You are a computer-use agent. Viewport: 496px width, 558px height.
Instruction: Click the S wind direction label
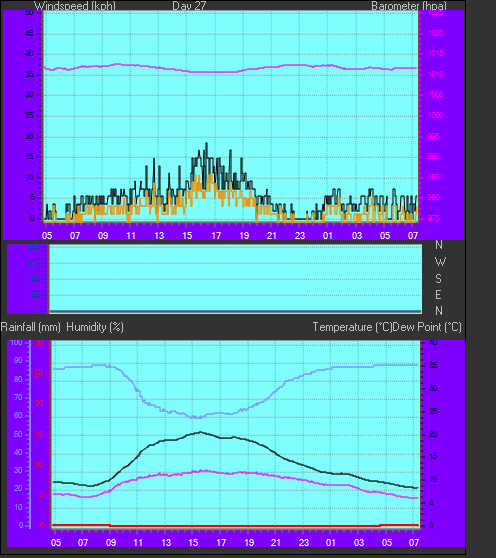coord(438,279)
